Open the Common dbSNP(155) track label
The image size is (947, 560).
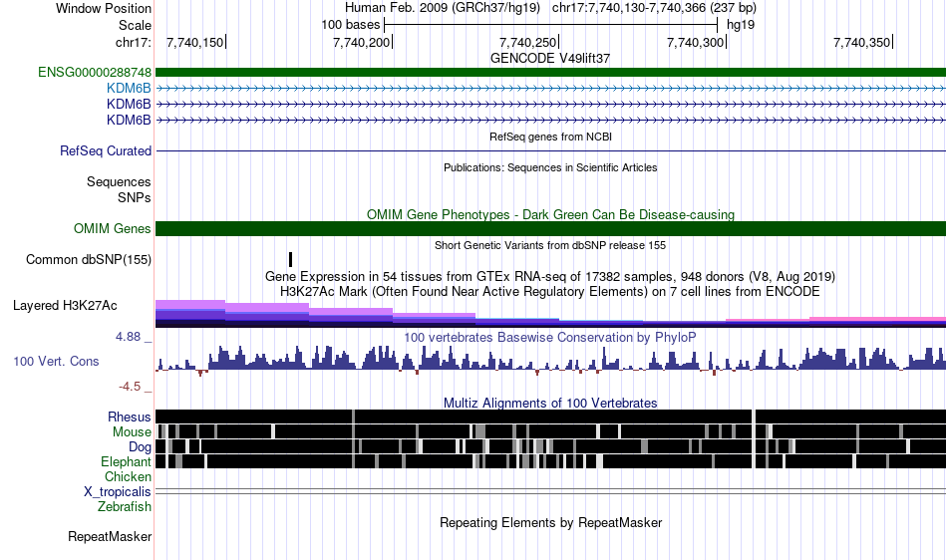pyautogui.click(x=89, y=259)
